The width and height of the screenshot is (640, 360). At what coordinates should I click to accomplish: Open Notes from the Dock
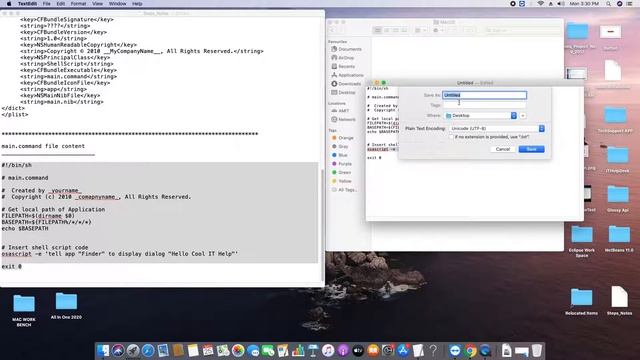(x=193, y=350)
